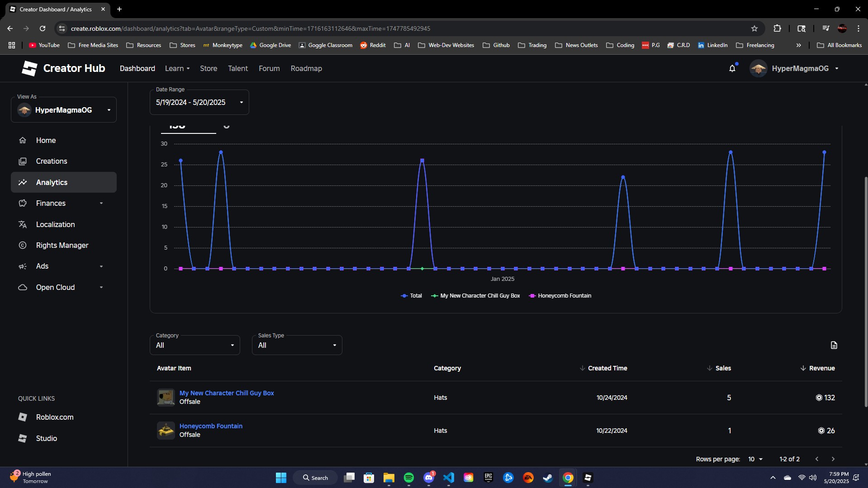
Task: Open Visual Studio Code from the taskbar
Action: 449,478
